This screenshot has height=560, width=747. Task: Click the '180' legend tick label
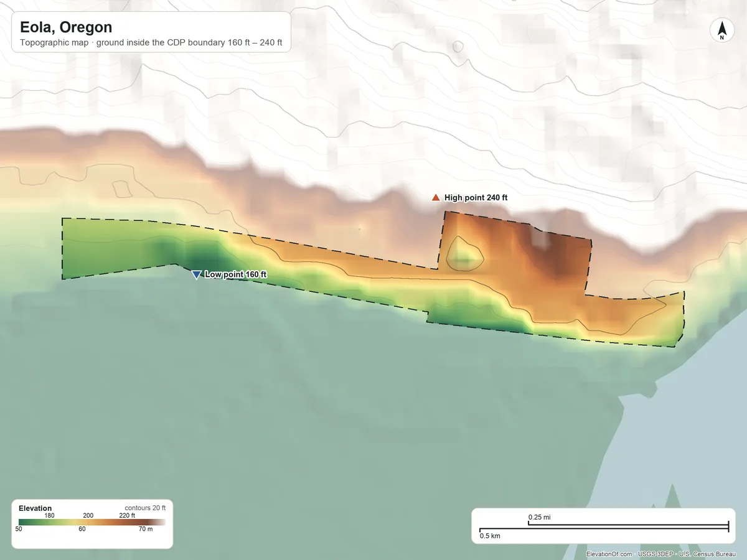pos(50,515)
